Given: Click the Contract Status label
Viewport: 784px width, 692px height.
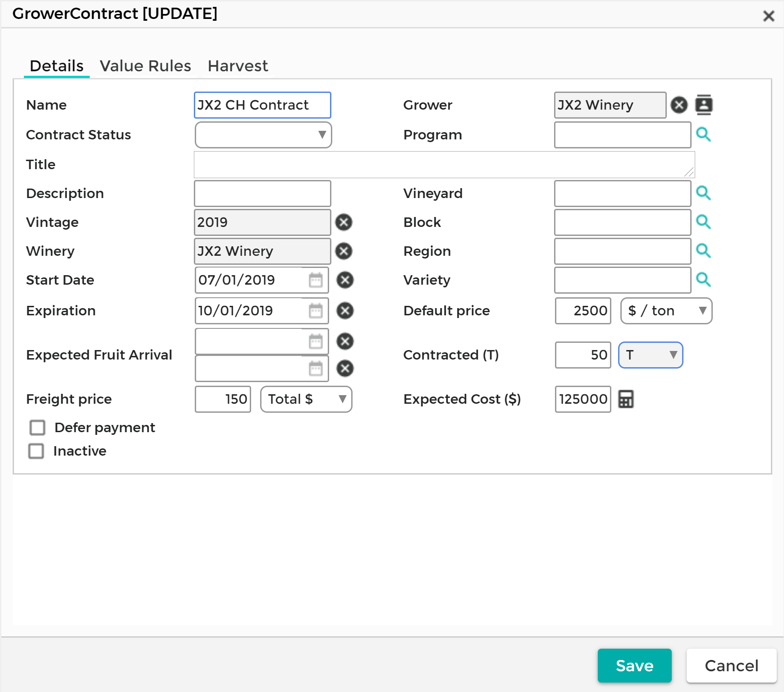Looking at the screenshot, I should pyautogui.click(x=78, y=135).
